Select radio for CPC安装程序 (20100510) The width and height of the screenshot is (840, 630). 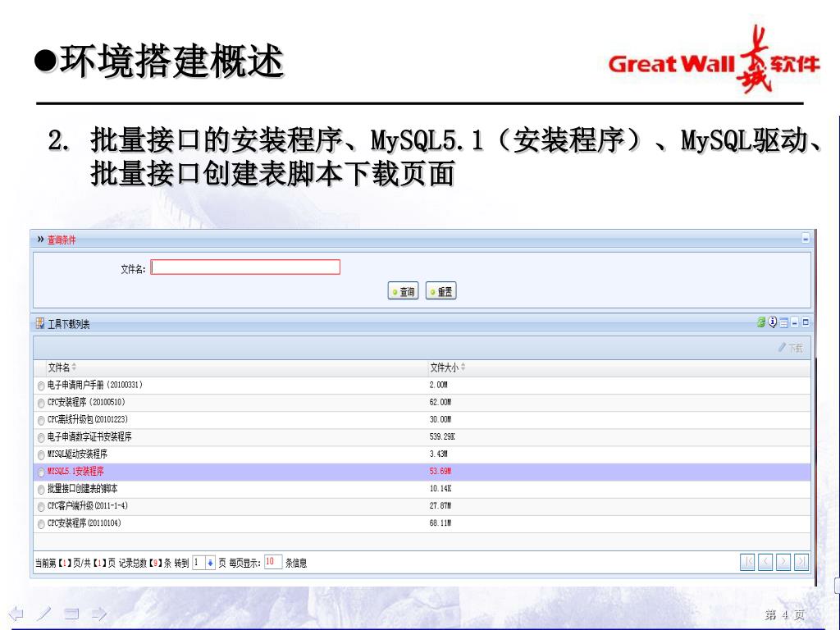tap(41, 403)
